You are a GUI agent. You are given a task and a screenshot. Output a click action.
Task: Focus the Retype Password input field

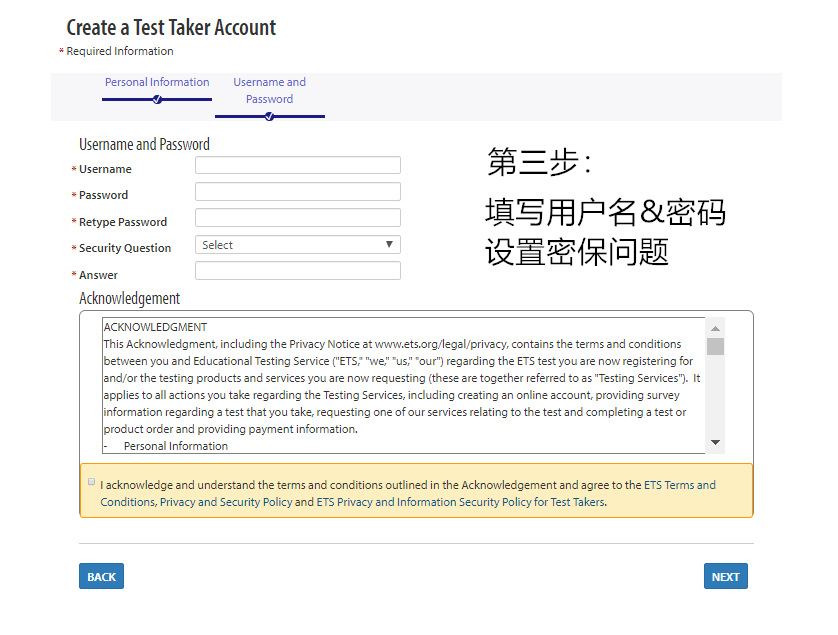[298, 218]
